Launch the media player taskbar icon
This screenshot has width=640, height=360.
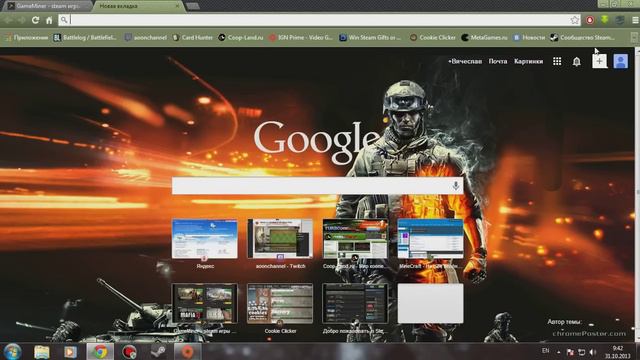[70, 352]
